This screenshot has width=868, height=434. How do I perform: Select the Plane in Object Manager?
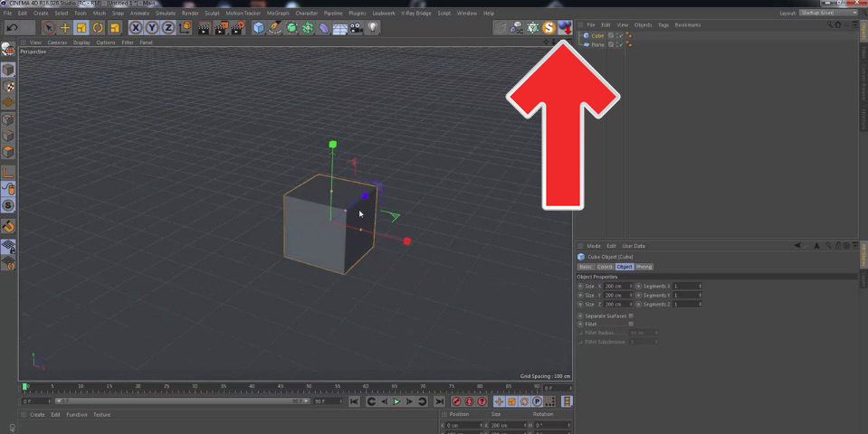[x=597, y=45]
